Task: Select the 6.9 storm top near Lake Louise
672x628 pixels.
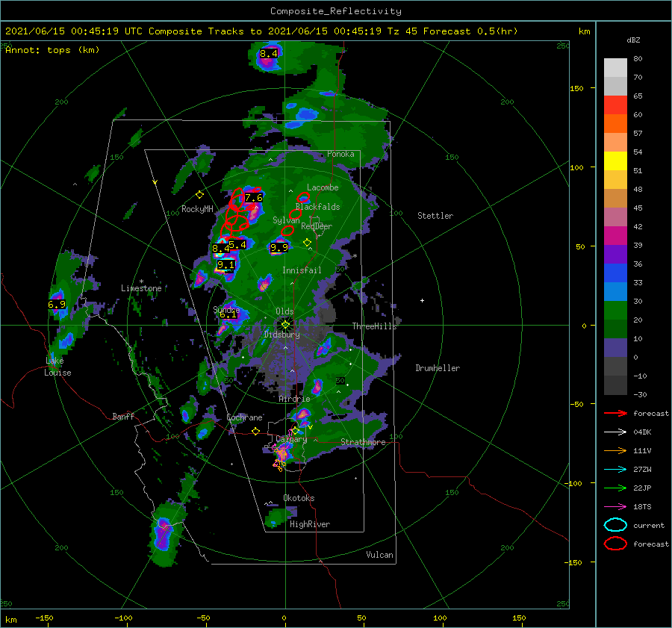Action: click(57, 305)
